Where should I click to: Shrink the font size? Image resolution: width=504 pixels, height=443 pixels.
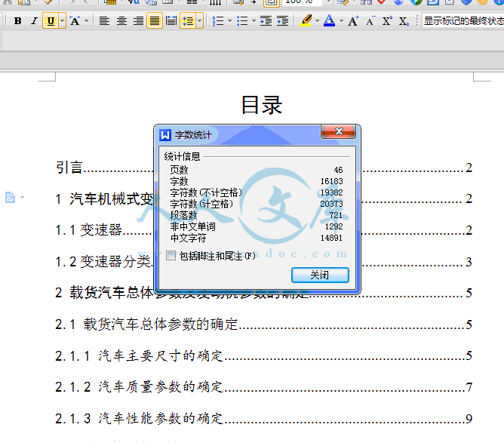(370, 21)
